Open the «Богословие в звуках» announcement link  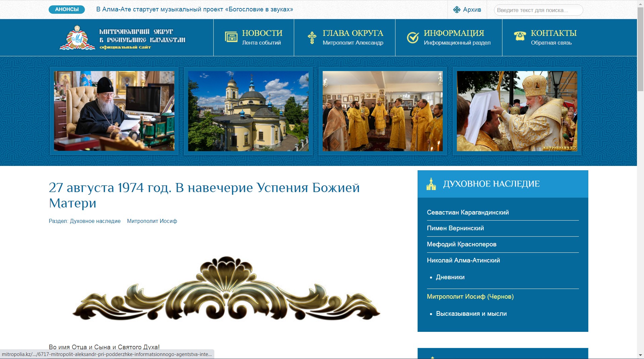tap(195, 9)
